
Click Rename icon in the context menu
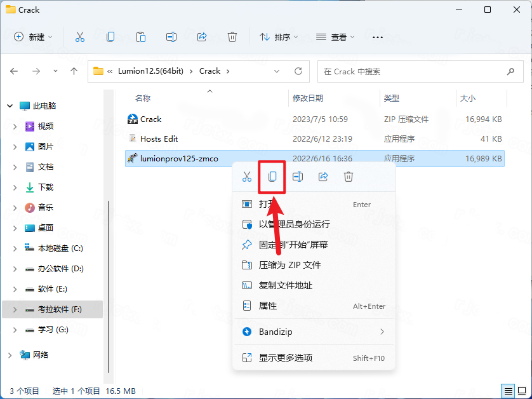point(298,177)
